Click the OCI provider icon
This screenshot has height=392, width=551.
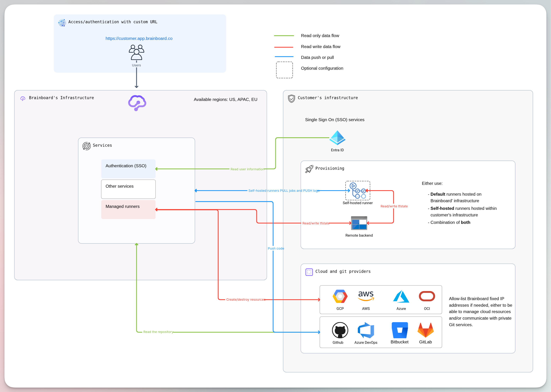click(427, 296)
